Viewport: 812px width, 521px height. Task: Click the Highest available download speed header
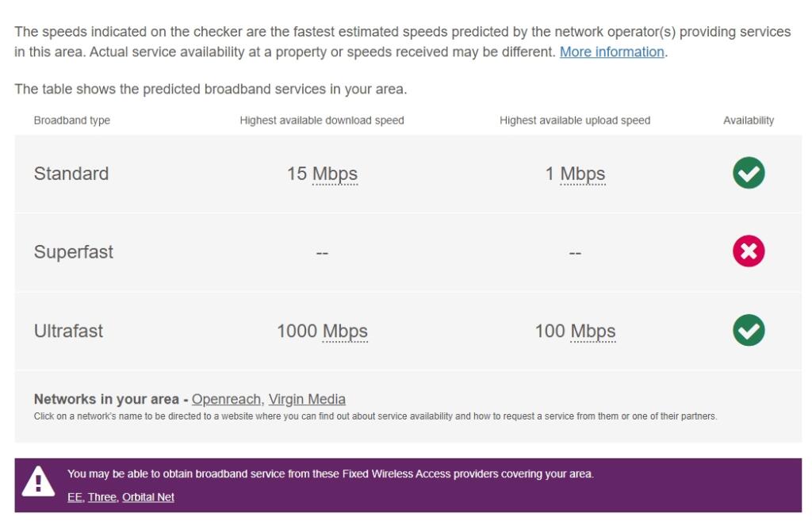(323, 120)
